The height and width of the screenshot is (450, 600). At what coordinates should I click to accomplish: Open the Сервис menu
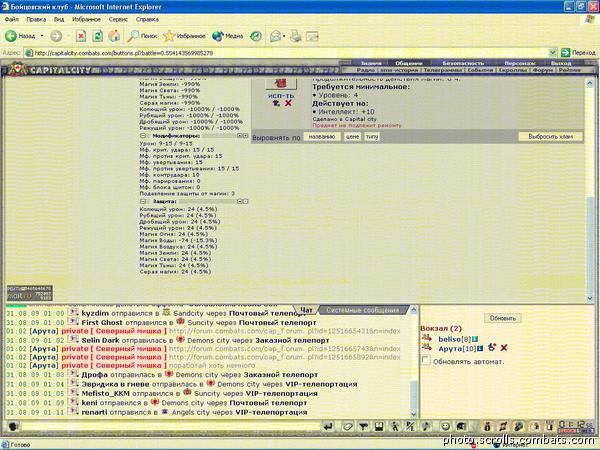[118, 19]
